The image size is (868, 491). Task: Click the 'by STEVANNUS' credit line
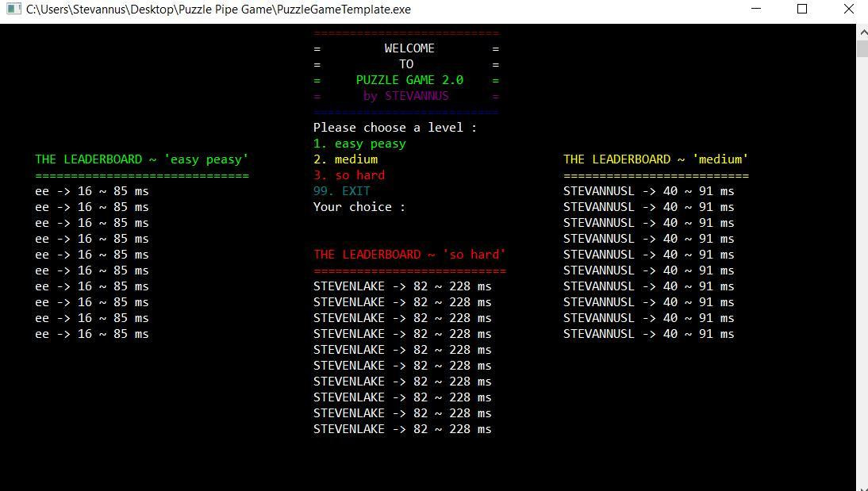(405, 96)
